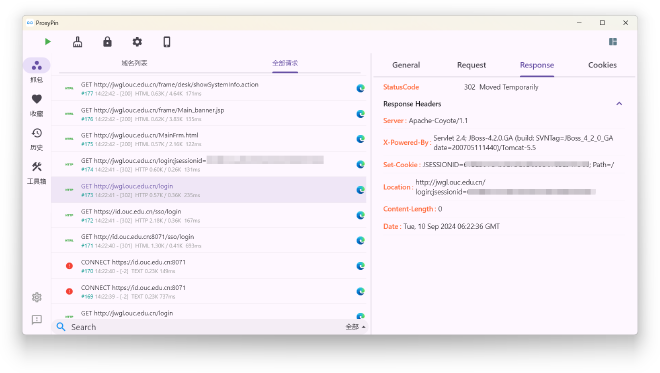Click Edge icon on selected request #173 row
This screenshot has width=660, height=373.
pos(360,190)
